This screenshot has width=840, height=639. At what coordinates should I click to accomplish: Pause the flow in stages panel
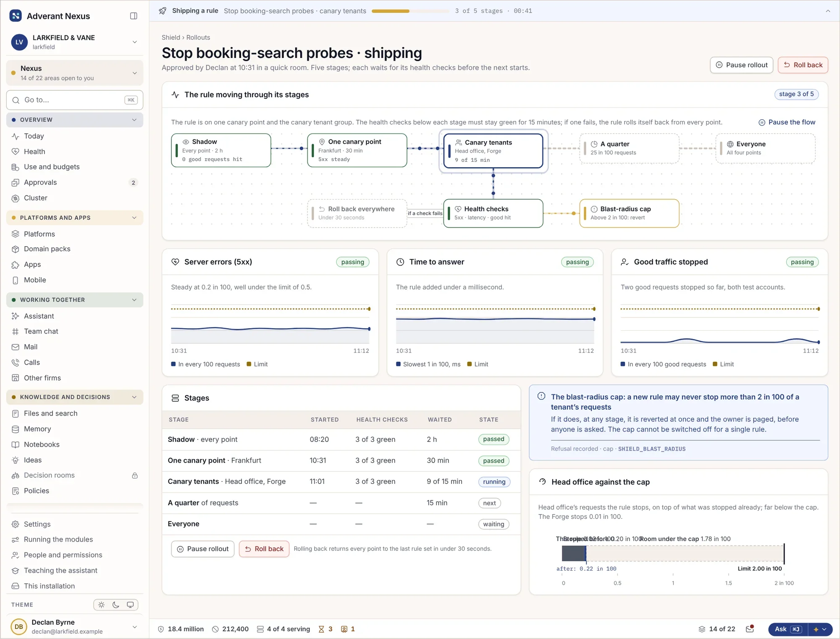pyautogui.click(x=787, y=122)
